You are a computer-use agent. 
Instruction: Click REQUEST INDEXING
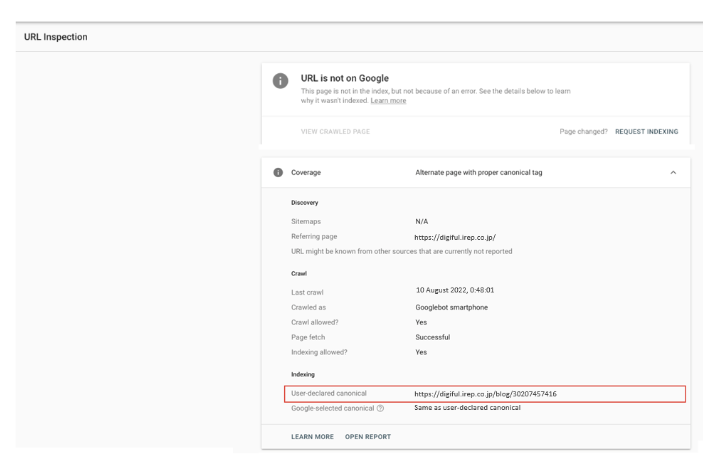[x=647, y=131]
